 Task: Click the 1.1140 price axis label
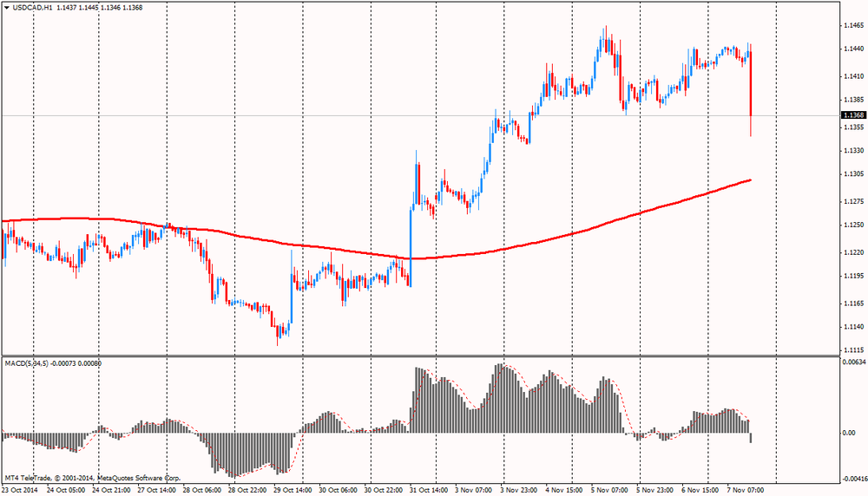(x=853, y=327)
